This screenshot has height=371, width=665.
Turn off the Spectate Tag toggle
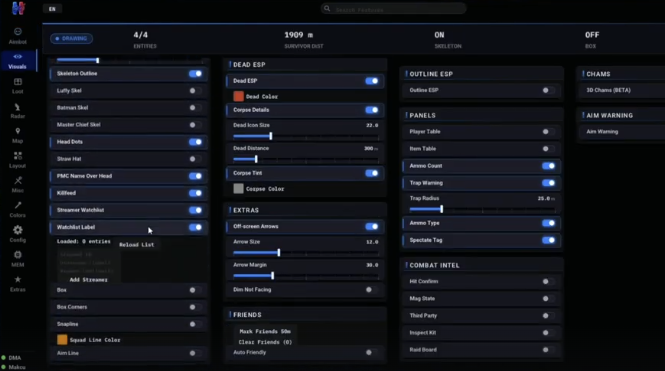548,240
